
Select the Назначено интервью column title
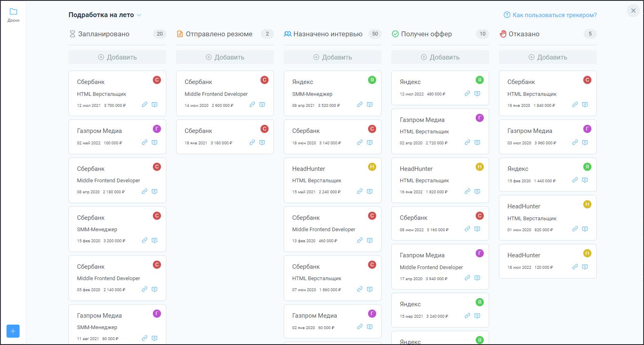[x=328, y=34]
